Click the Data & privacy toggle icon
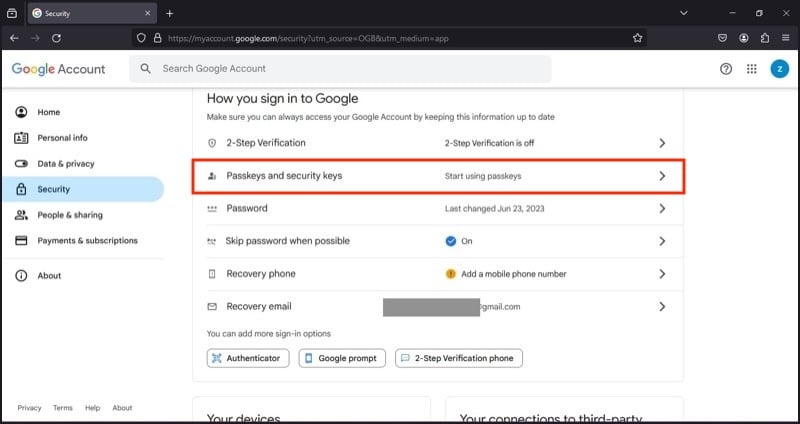The width and height of the screenshot is (800, 424). pyautogui.click(x=21, y=164)
